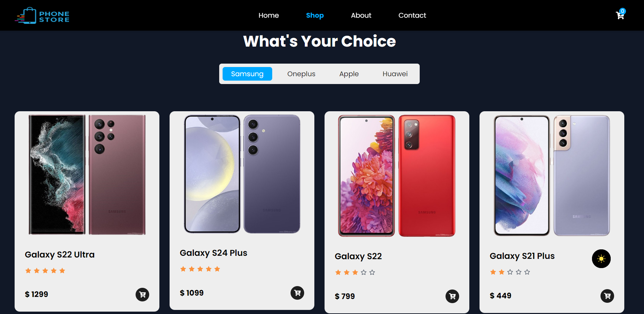View the Galaxy S24 Plus product image
Viewport: 644px width, 314px height.
click(x=242, y=174)
